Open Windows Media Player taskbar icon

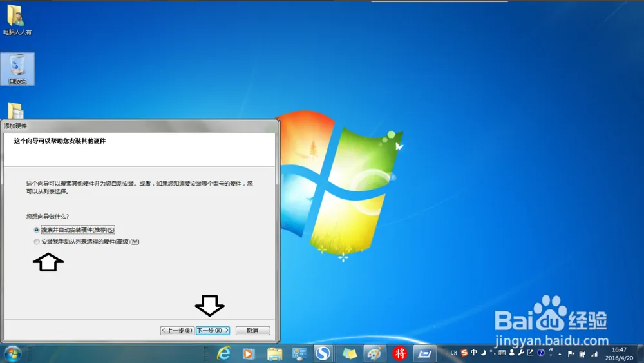coord(248,353)
